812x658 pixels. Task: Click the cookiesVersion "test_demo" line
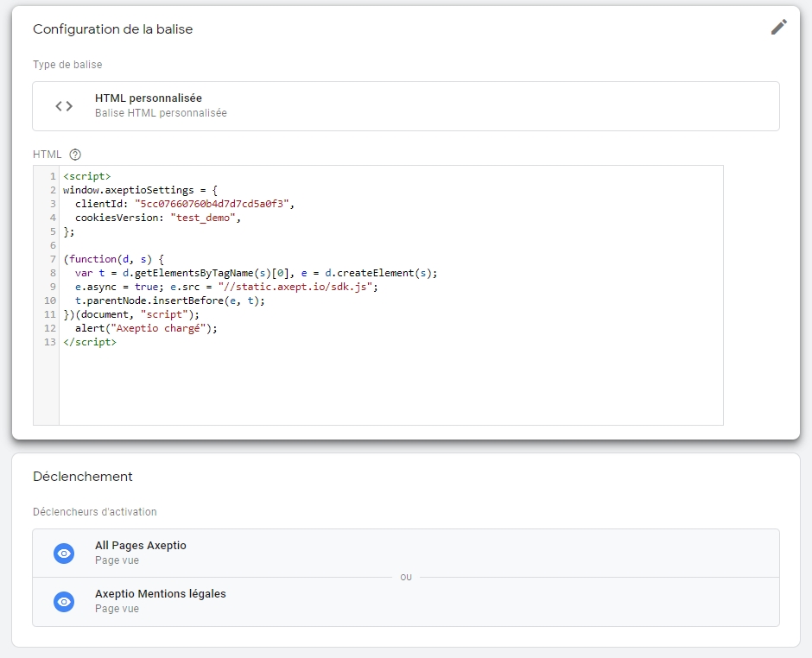click(x=158, y=218)
